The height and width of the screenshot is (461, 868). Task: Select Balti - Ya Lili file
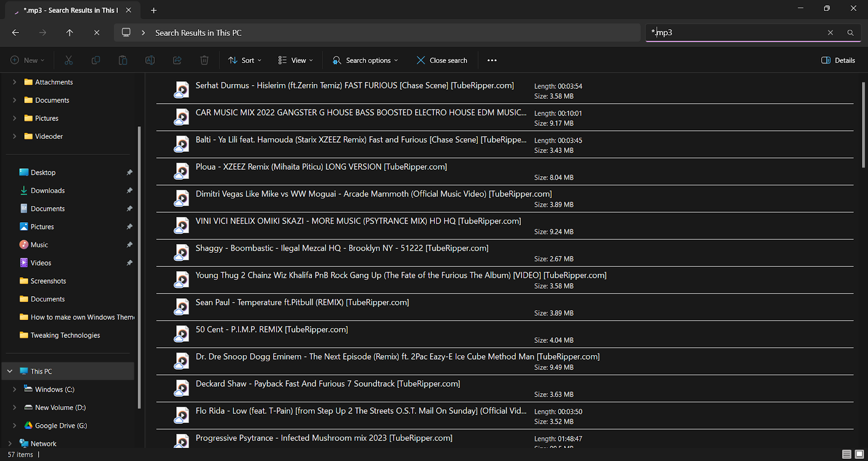(x=505, y=144)
